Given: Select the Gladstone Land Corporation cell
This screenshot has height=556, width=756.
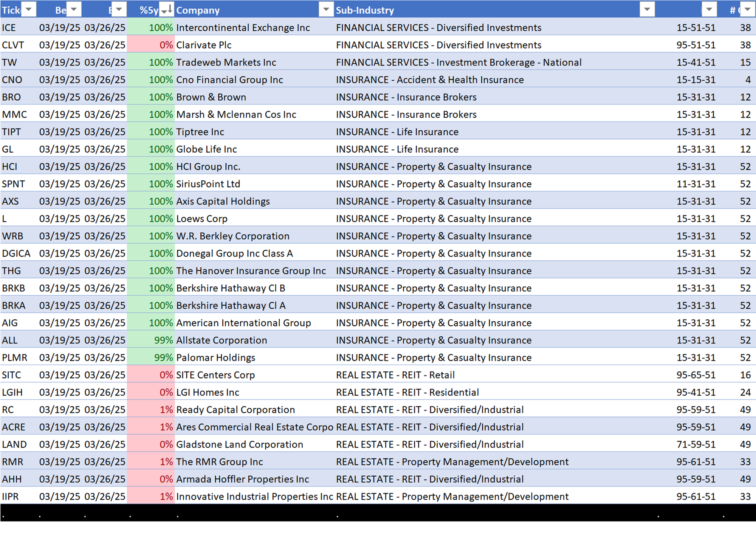Looking at the screenshot, I should click(x=240, y=444).
